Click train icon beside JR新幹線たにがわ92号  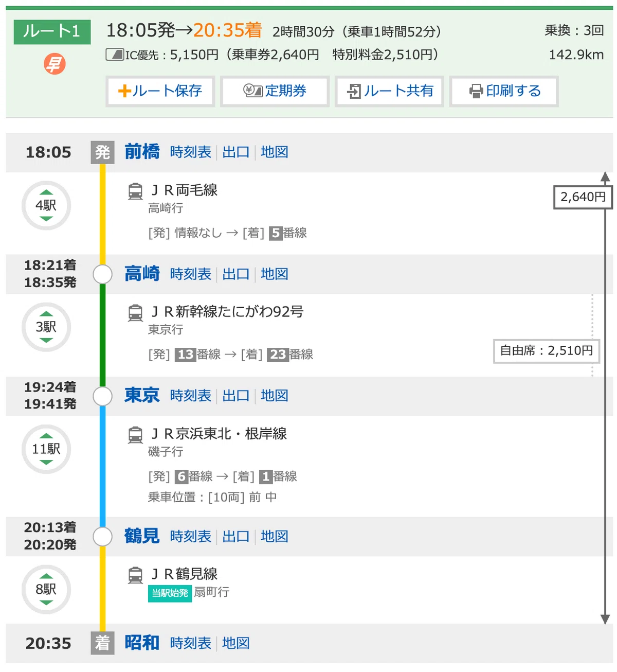pos(135,313)
